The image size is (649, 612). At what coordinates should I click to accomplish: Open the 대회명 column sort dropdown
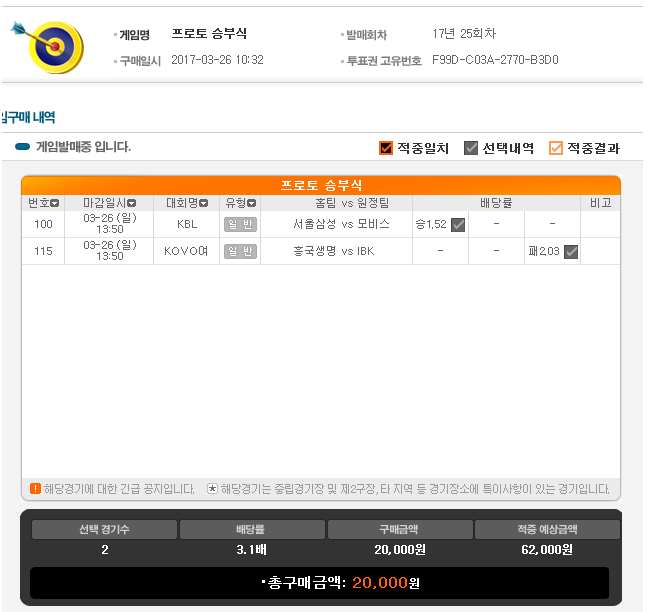tap(204, 203)
